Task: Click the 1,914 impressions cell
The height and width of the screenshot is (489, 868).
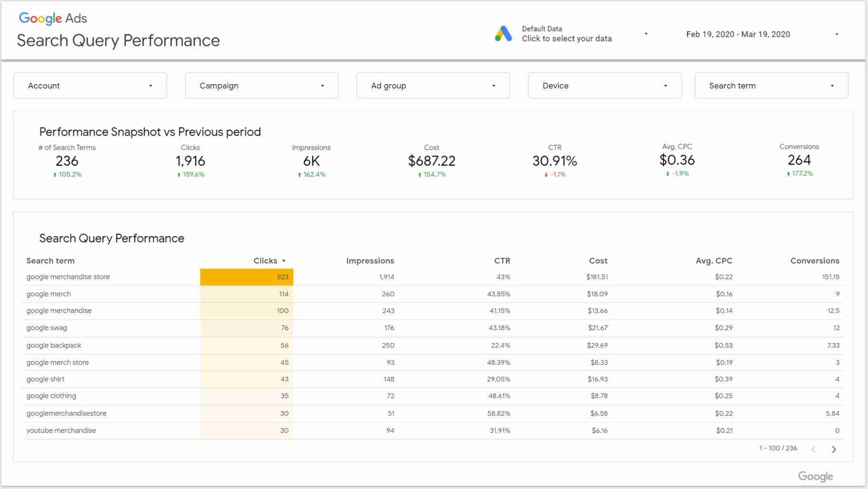Action: click(x=386, y=277)
